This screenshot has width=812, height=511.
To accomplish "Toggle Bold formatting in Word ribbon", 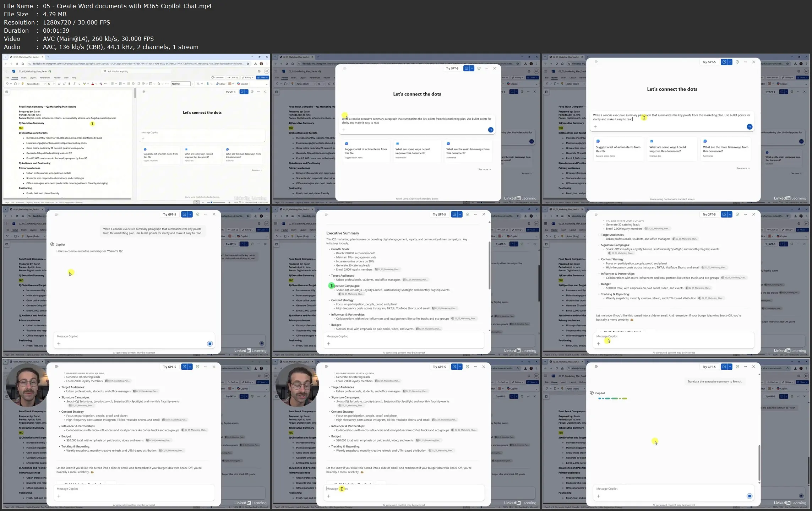I will [x=69, y=84].
